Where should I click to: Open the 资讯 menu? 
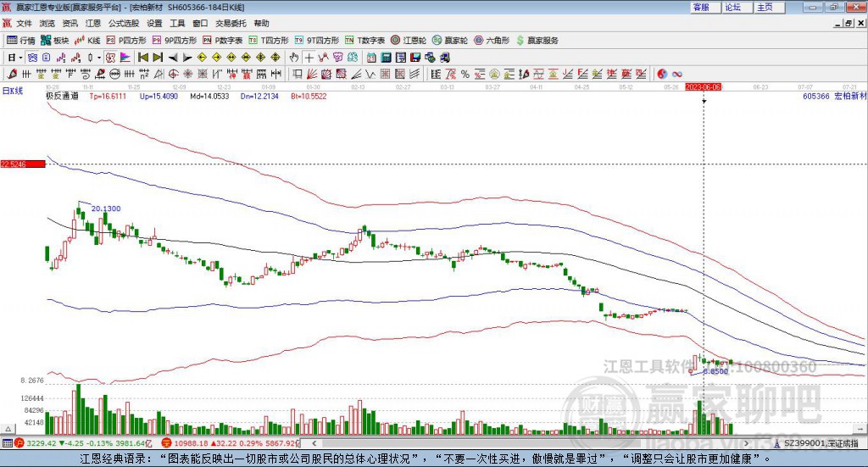[x=70, y=23]
